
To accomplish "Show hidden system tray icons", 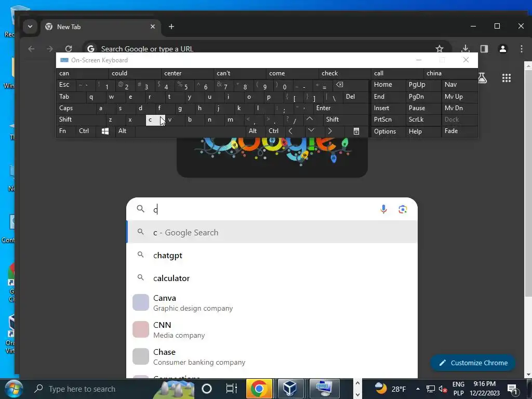I will (418, 389).
